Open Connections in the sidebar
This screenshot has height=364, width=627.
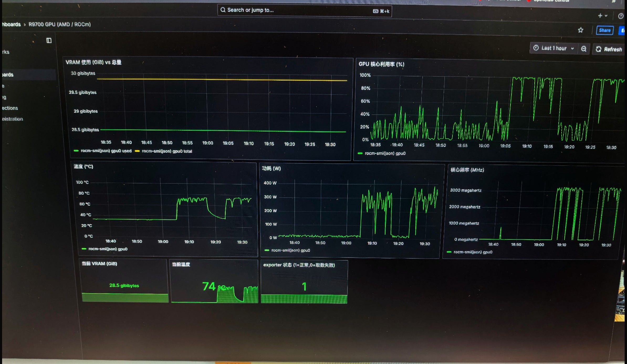point(10,108)
